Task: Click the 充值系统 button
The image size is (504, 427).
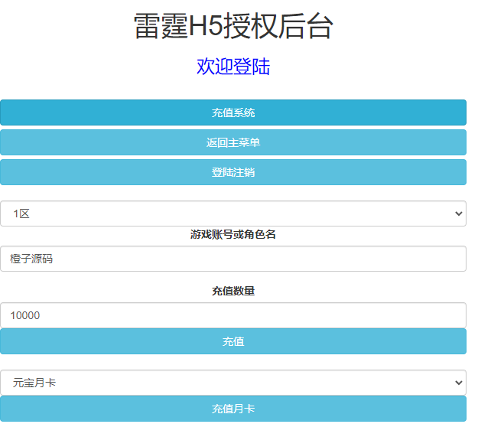Action: (232, 112)
